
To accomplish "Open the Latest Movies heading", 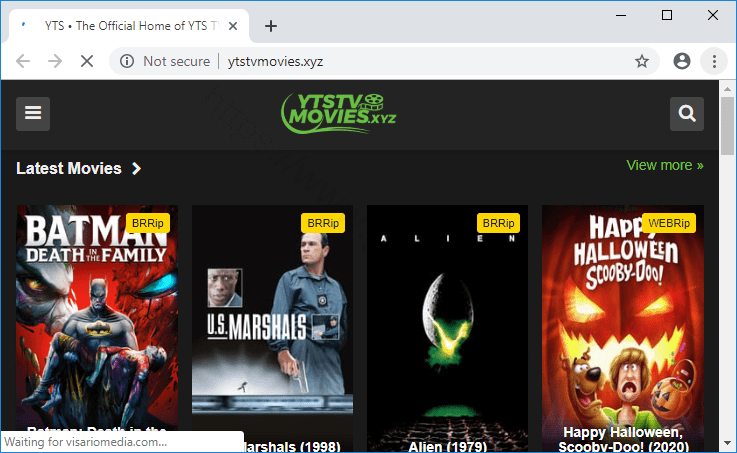I will [x=69, y=168].
